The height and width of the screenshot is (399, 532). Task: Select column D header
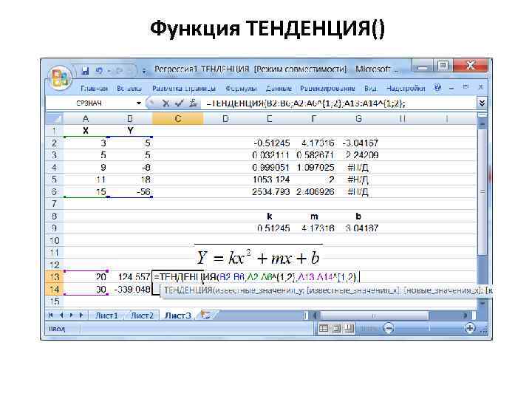coord(225,119)
